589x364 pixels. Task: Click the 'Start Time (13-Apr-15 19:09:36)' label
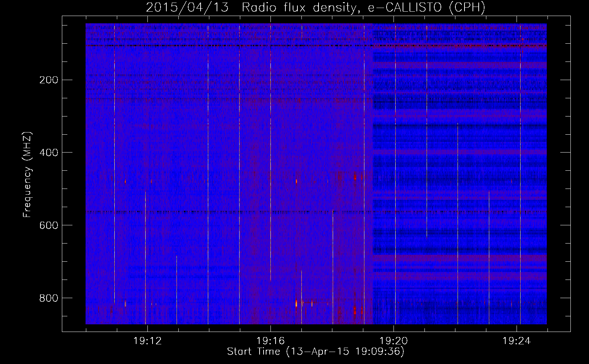point(316,352)
